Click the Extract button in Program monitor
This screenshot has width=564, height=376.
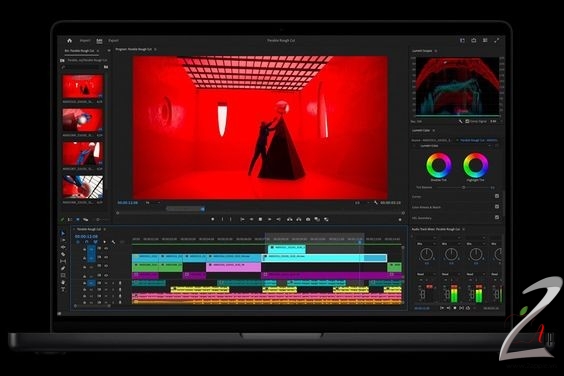click(x=299, y=219)
